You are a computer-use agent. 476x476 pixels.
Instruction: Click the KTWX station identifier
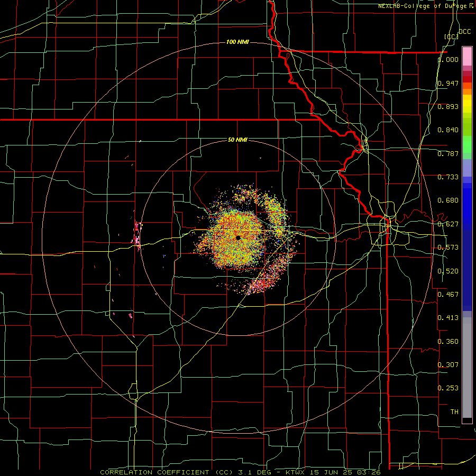pos(295,472)
